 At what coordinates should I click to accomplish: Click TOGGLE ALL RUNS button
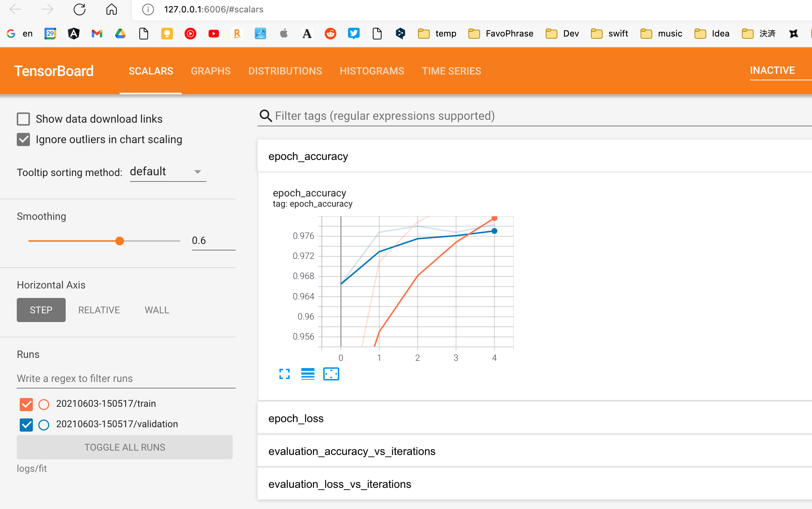(x=124, y=447)
